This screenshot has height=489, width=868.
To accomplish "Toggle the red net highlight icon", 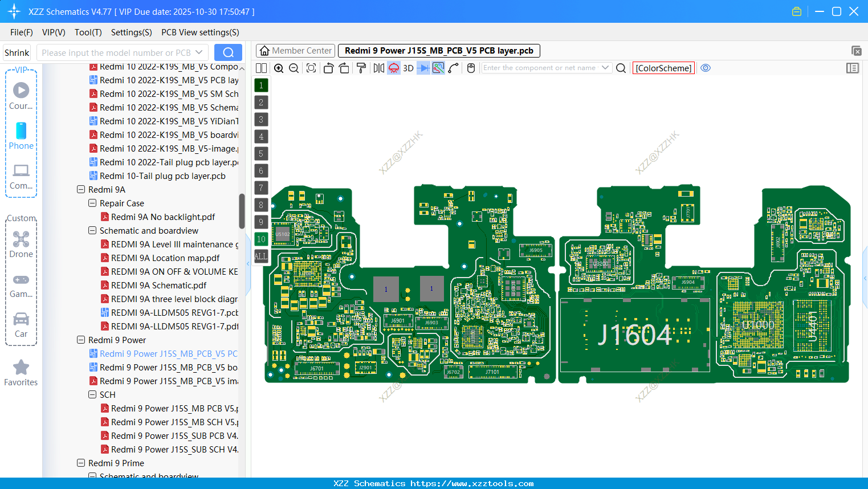I will click(394, 68).
